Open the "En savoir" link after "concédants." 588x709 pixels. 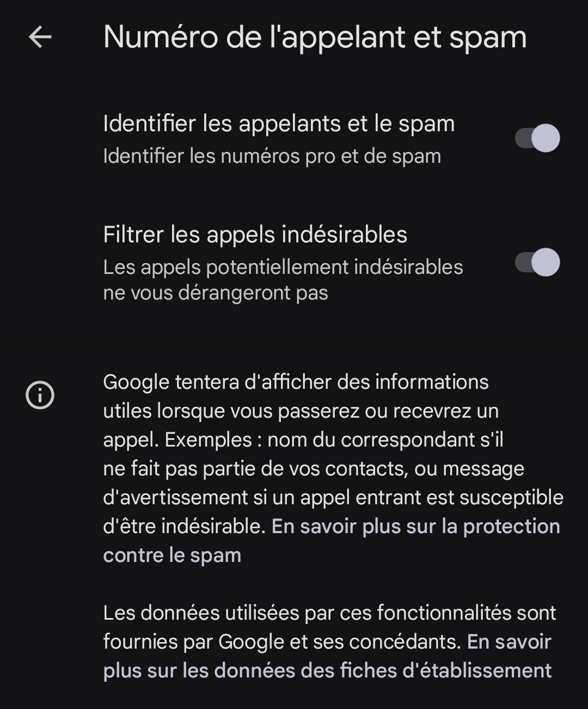click(x=509, y=642)
